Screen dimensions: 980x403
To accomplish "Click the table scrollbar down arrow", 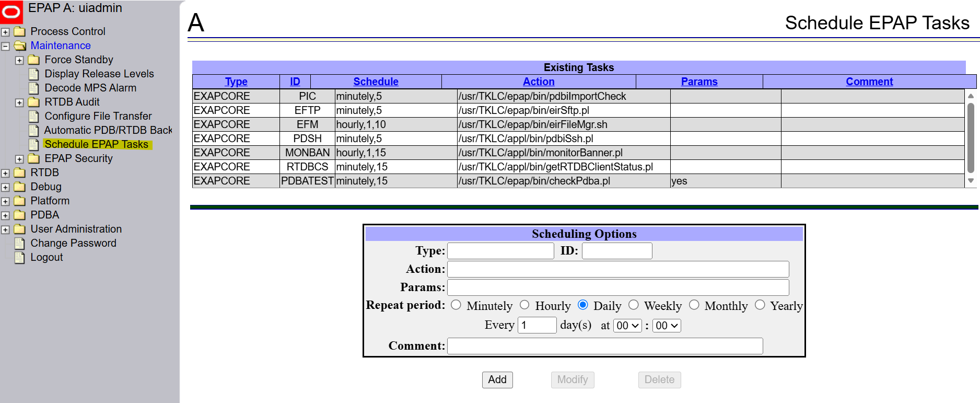I will pos(971,181).
